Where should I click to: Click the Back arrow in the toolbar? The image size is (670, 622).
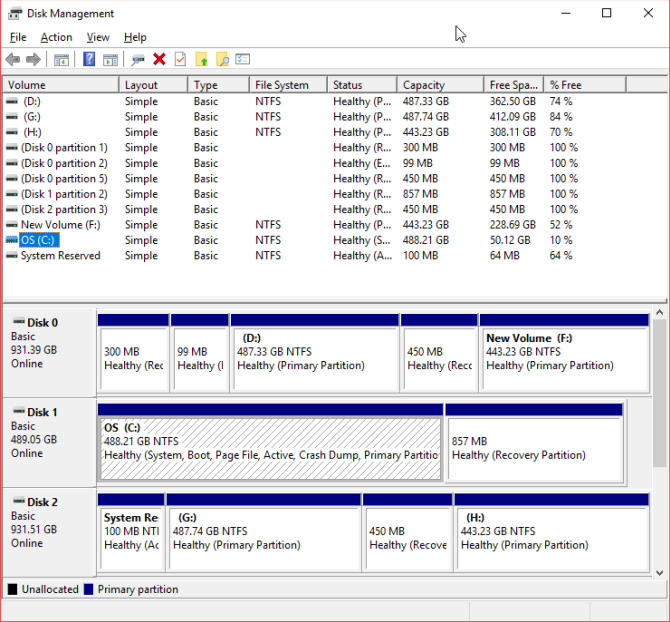13,60
